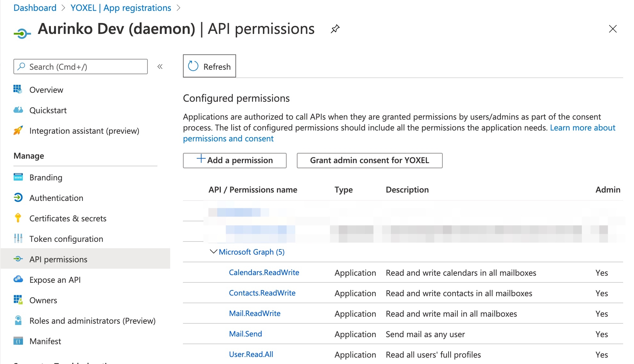Click the Roles and administrators person icon
Viewport: 634px width, 364px height.
(18, 320)
